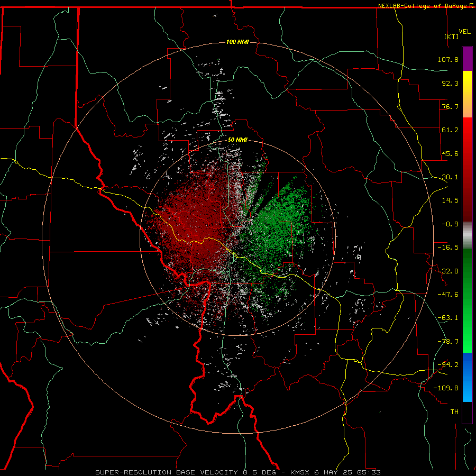
Task: Click the 45.6 velocity scale value
Action: [x=450, y=153]
